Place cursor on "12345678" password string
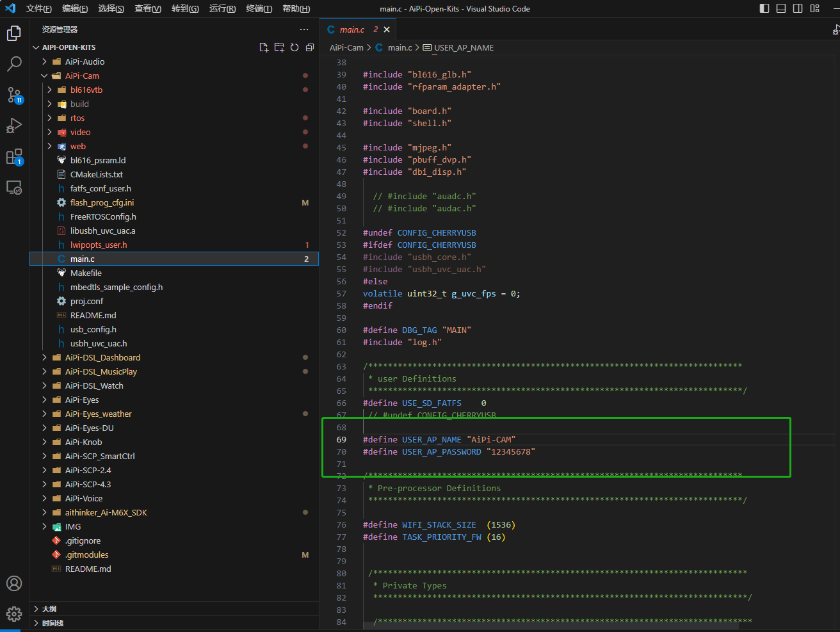 click(x=510, y=451)
